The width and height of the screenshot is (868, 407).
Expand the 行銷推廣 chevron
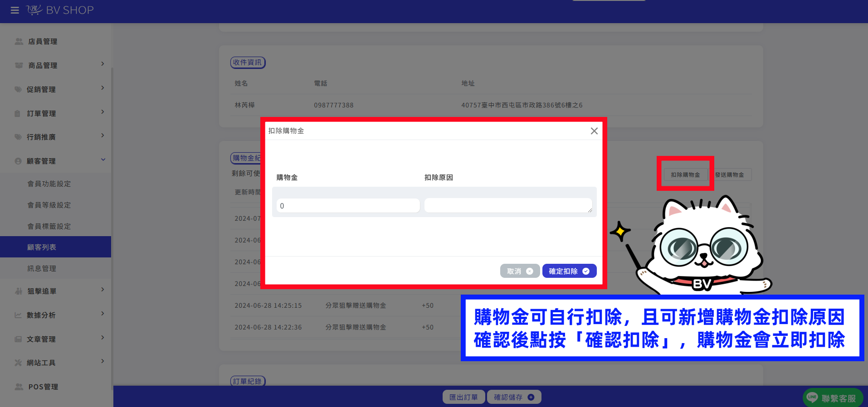click(102, 136)
